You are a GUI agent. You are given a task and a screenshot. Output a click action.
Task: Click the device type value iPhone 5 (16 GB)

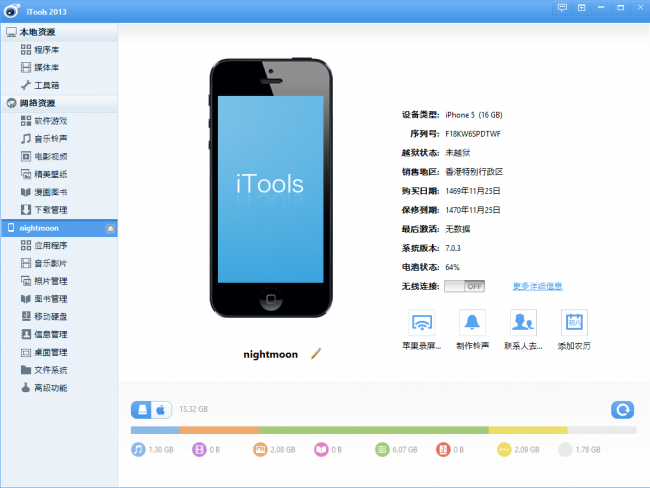pos(474,115)
